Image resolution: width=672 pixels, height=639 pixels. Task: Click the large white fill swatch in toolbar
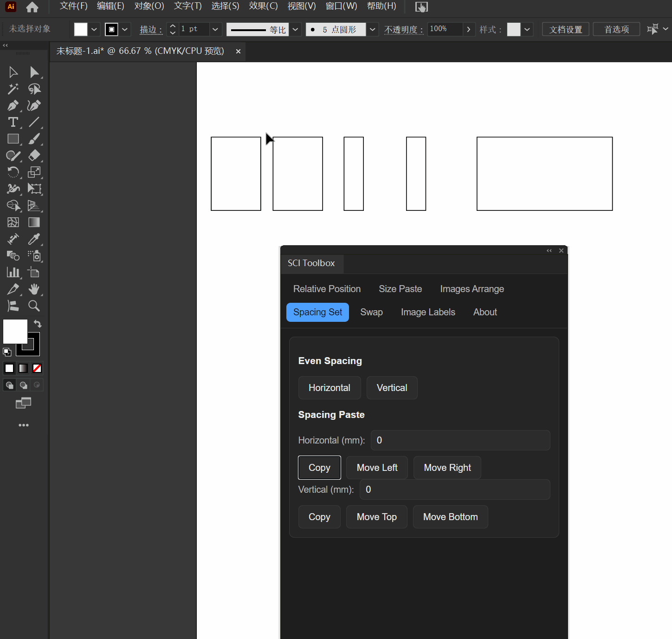14,331
